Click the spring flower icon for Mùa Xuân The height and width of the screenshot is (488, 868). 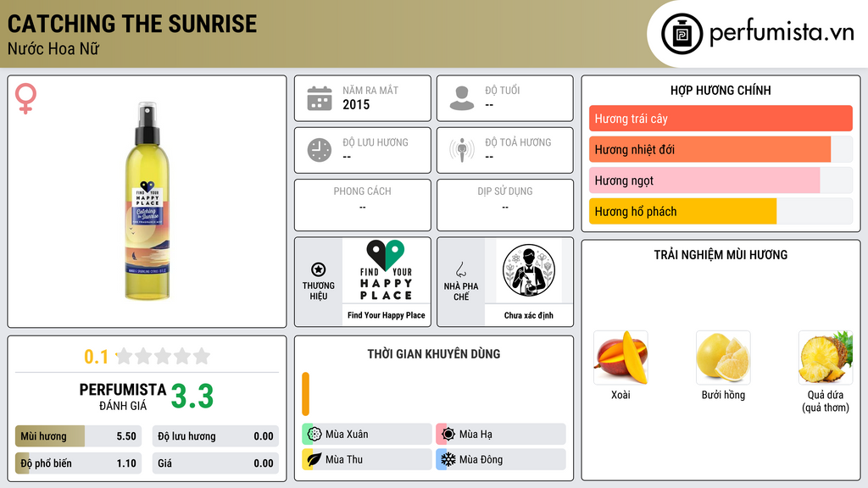pos(314,434)
